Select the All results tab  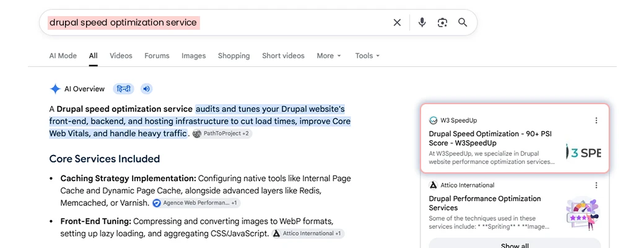(94, 56)
